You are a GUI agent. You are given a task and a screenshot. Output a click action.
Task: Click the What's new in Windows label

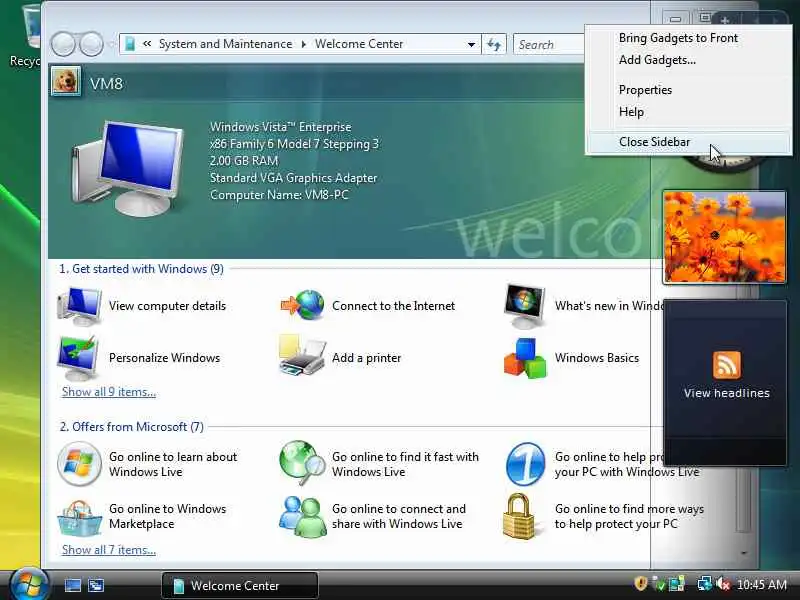click(x=609, y=306)
